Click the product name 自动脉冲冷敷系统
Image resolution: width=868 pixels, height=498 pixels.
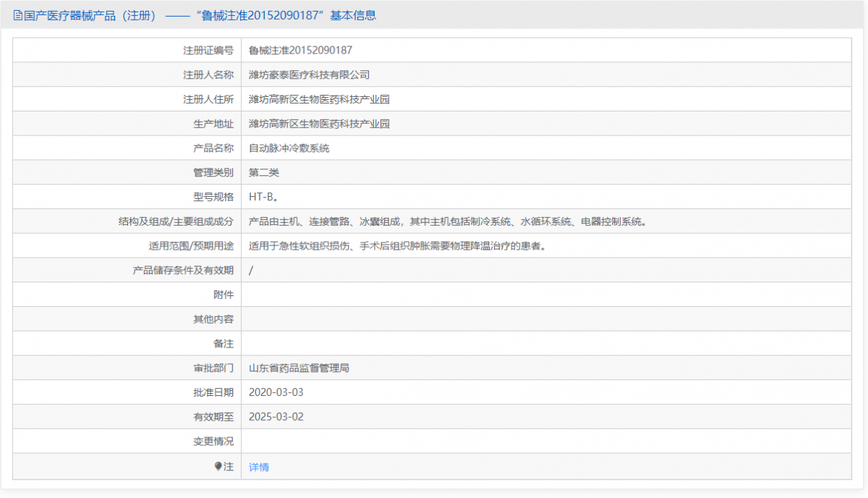(290, 148)
